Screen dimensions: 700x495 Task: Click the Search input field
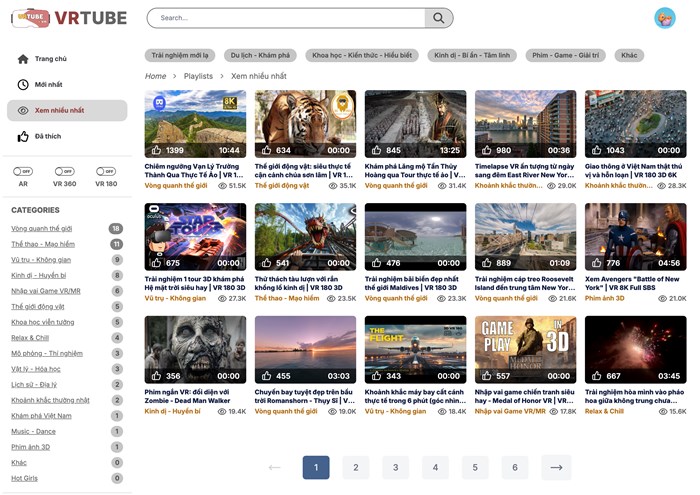click(287, 18)
